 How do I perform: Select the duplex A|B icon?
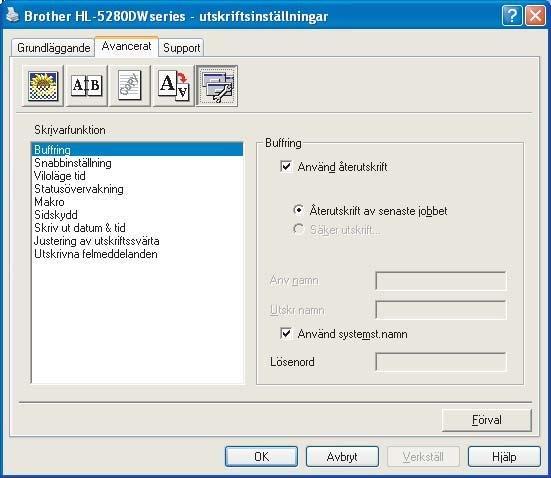tap(86, 85)
